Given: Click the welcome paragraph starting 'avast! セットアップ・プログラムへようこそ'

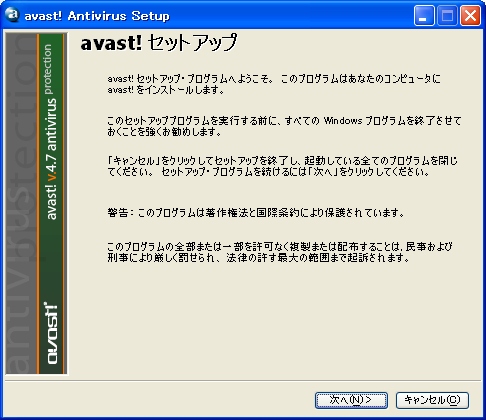Looking at the screenshot, I should click(x=274, y=84).
